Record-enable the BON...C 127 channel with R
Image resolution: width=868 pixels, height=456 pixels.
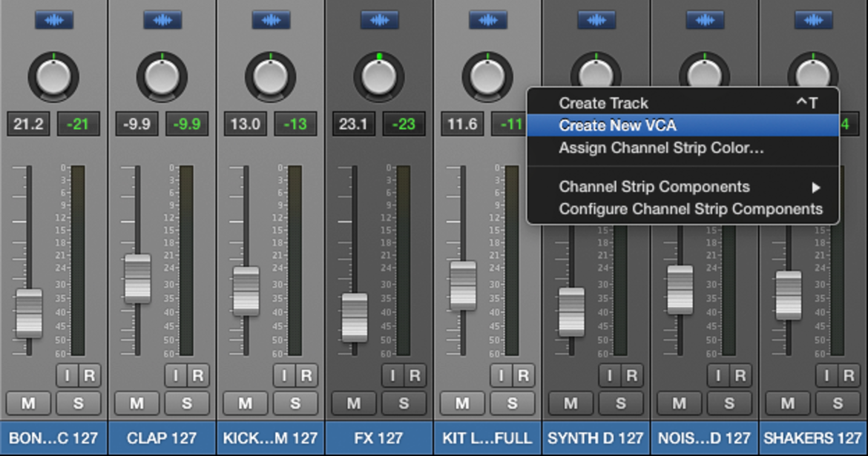[x=89, y=376]
